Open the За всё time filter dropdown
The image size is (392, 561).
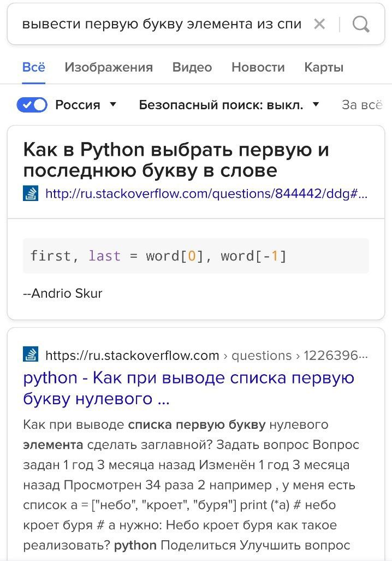(x=362, y=105)
